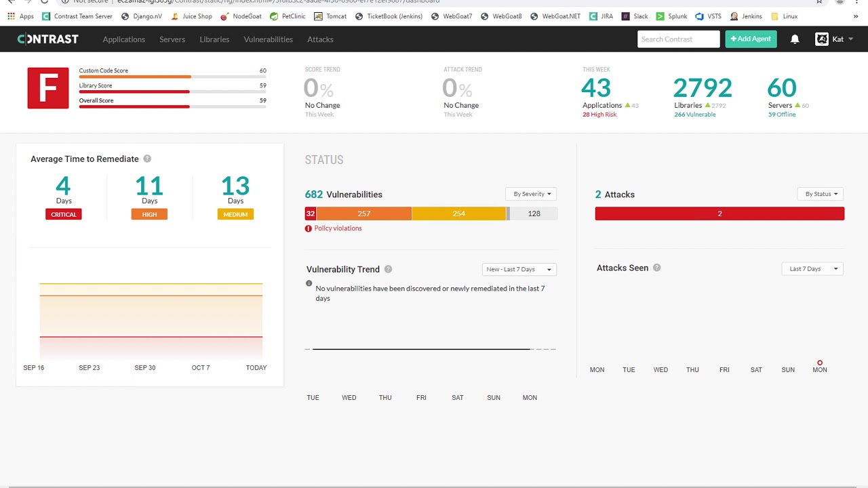Open the 28 High Risk link
Viewport: 868px width, 488px height.
point(599,115)
